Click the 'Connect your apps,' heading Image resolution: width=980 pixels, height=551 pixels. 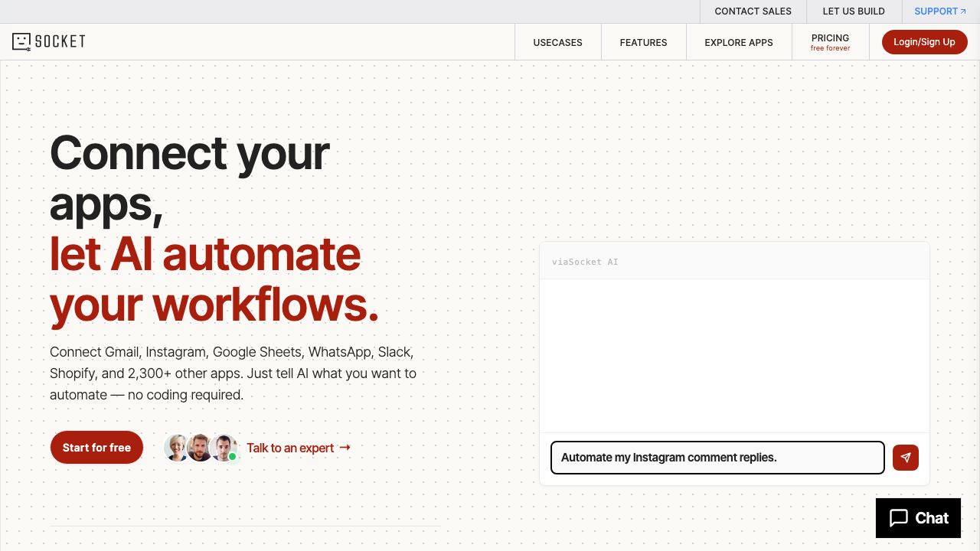click(189, 178)
